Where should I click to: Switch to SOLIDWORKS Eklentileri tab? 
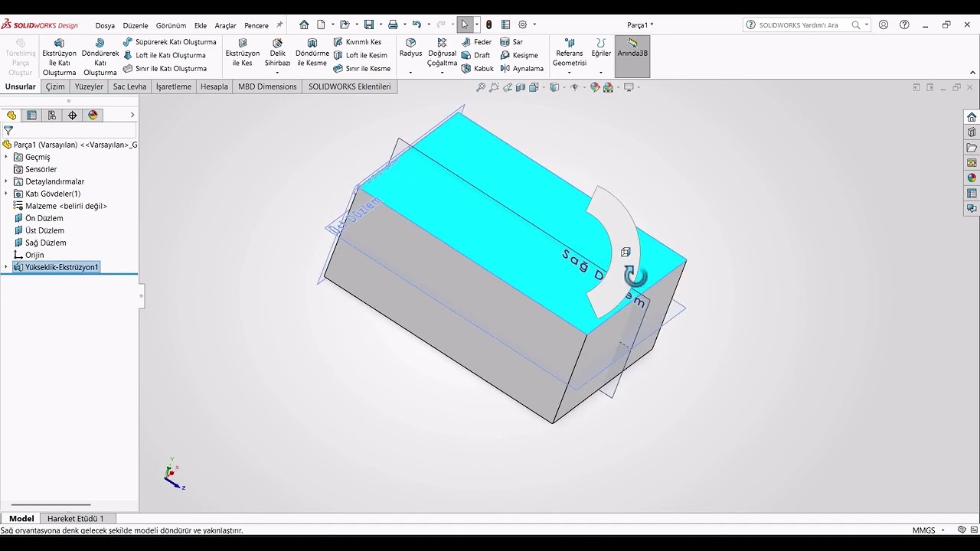(350, 86)
